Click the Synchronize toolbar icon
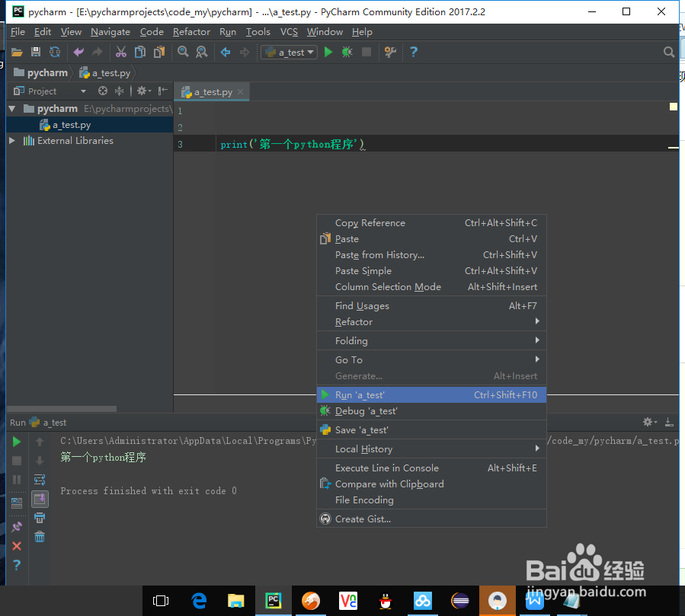The width and height of the screenshot is (685, 616). (x=55, y=53)
